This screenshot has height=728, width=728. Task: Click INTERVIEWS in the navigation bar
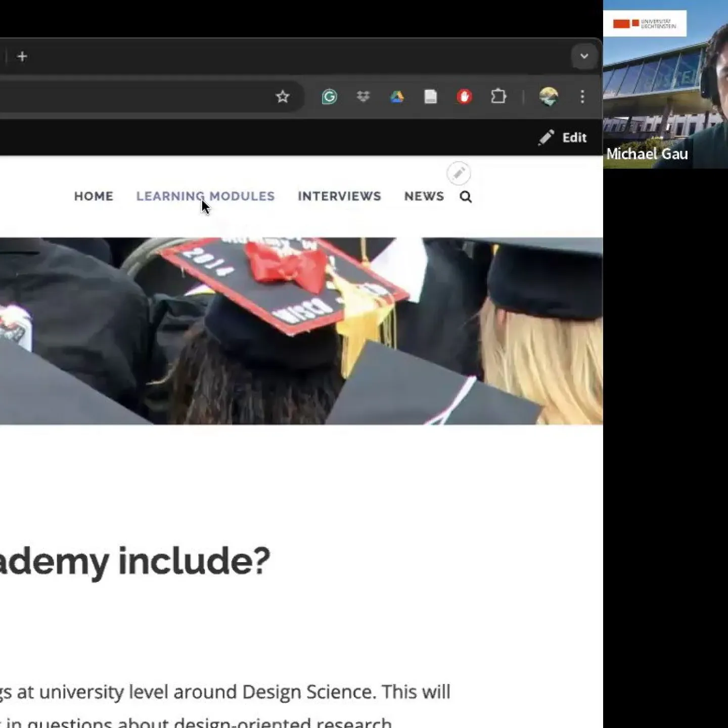coord(339,196)
